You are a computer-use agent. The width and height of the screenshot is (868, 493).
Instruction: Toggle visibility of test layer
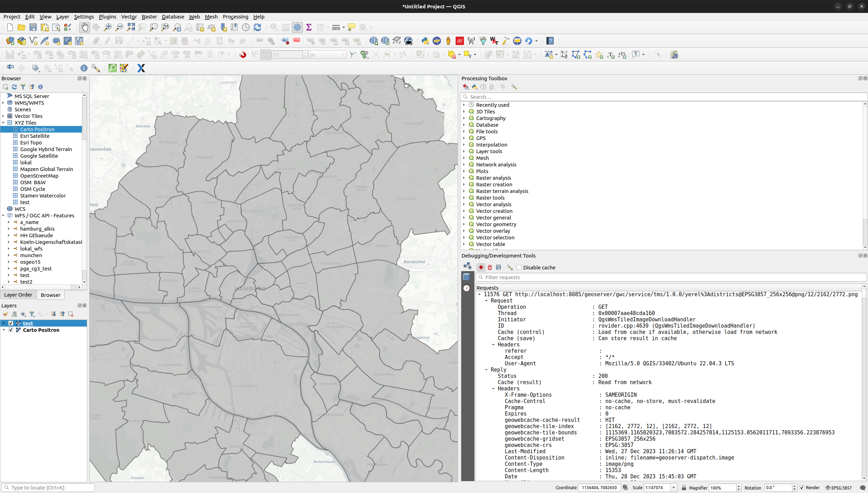(11, 323)
